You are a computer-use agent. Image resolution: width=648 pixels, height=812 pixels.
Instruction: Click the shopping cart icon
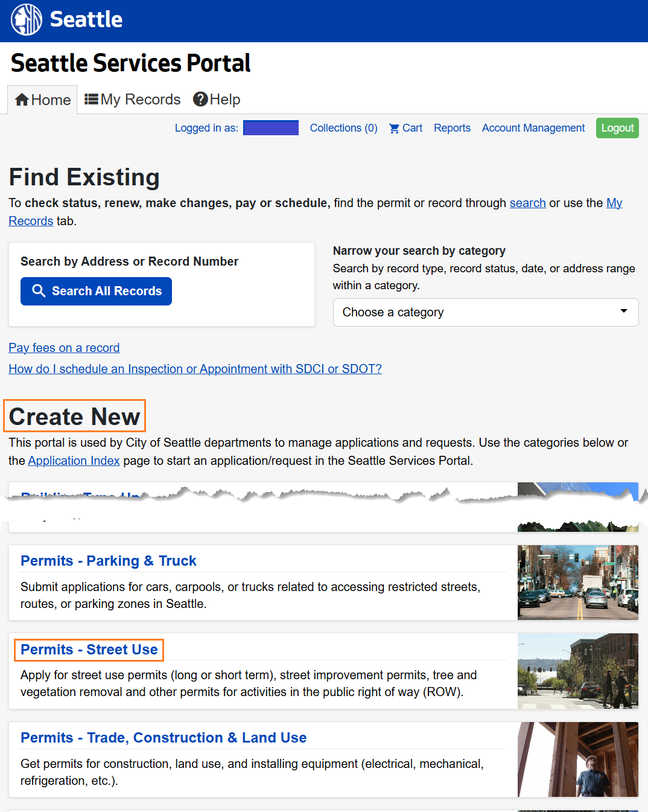(x=394, y=129)
